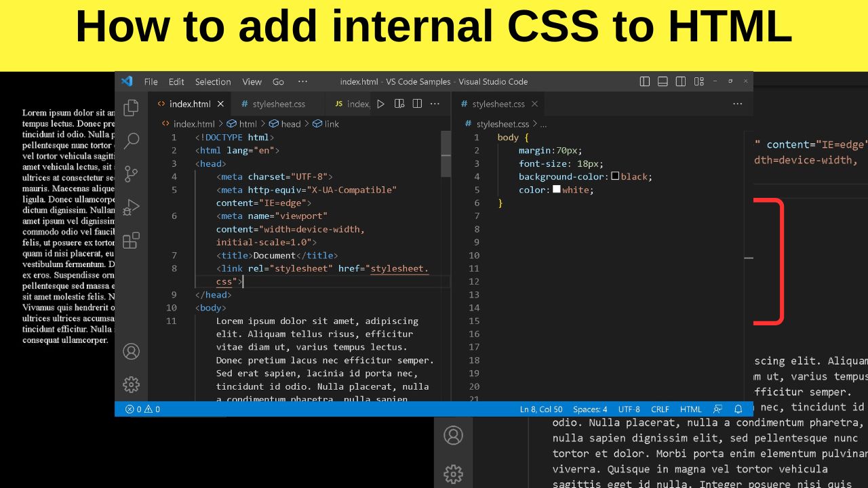
Task: Open the Extensions view
Action: tap(131, 241)
